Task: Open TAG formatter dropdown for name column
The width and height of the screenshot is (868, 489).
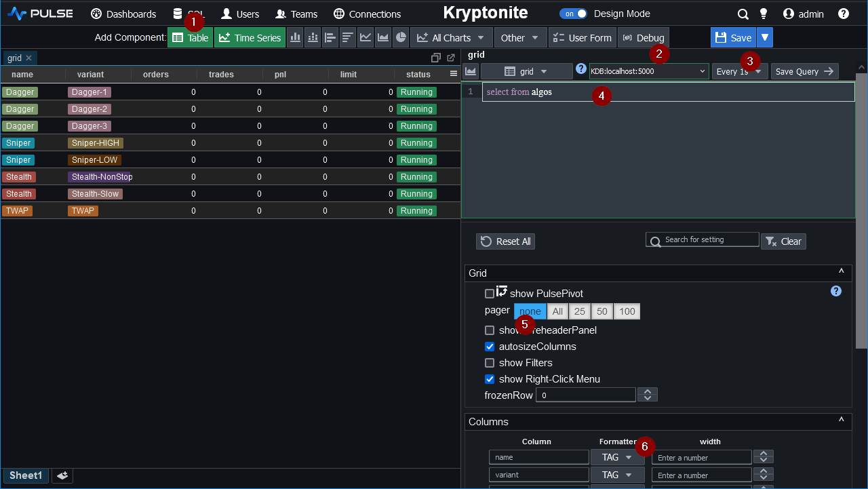Action: 617,457
